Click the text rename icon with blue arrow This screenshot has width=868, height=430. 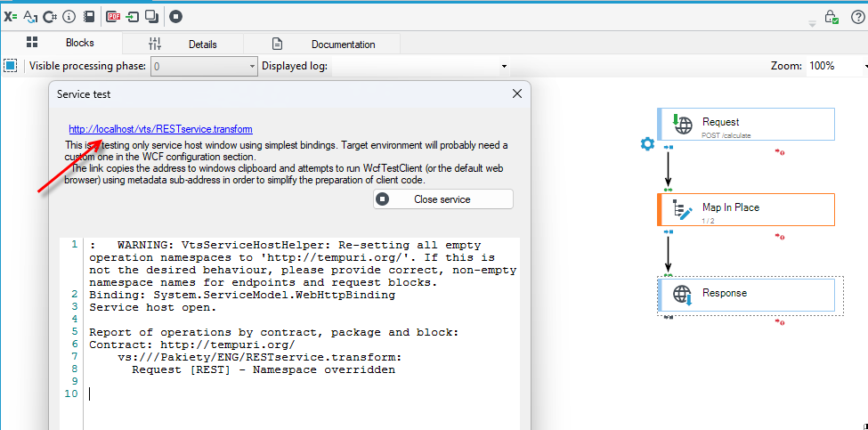(x=30, y=17)
